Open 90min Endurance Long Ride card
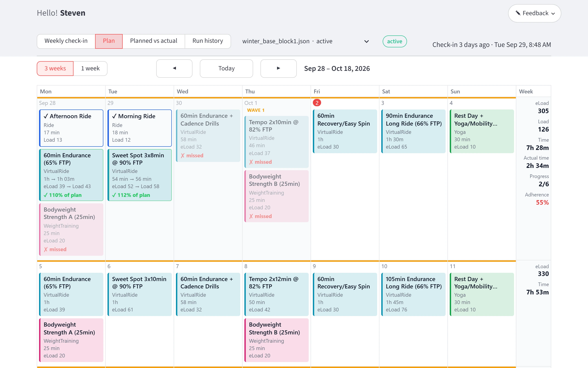 point(413,131)
